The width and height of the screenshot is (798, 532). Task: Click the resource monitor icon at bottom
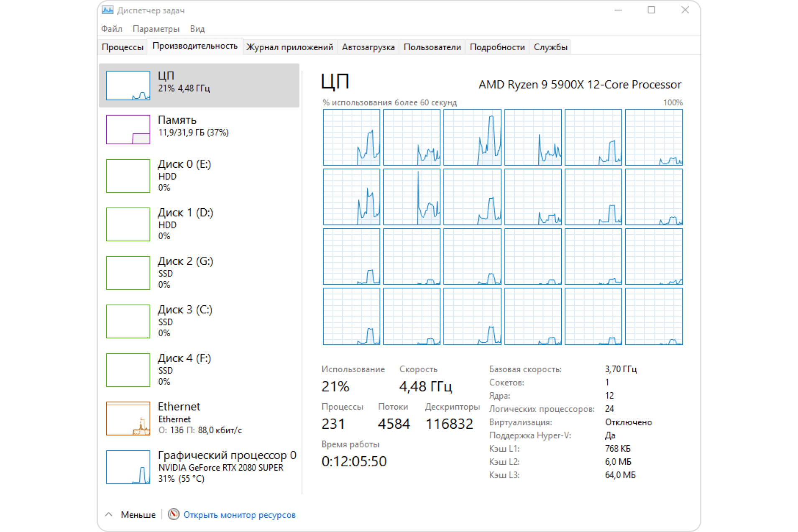point(174,514)
